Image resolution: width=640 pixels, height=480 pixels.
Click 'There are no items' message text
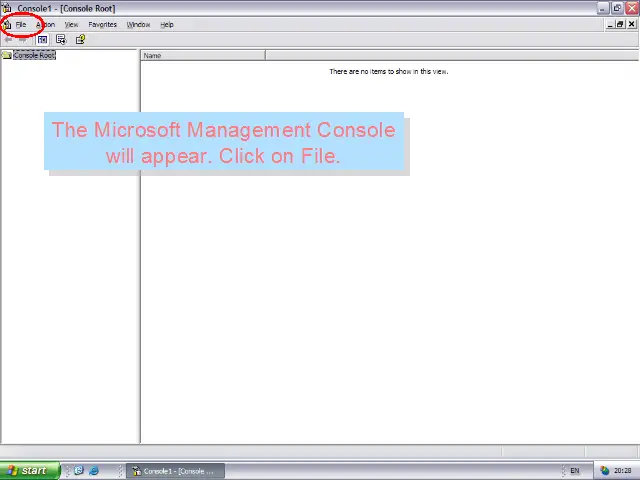pyautogui.click(x=389, y=71)
